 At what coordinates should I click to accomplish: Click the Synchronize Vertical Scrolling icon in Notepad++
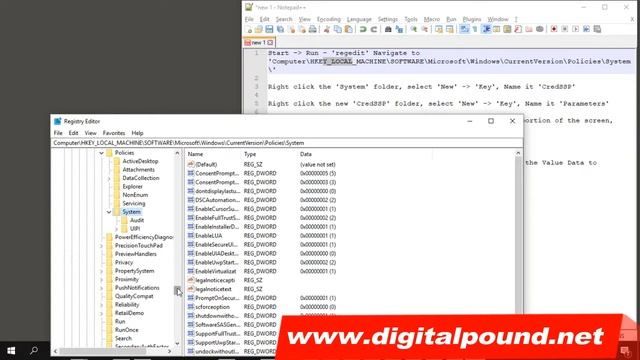(x=439, y=29)
